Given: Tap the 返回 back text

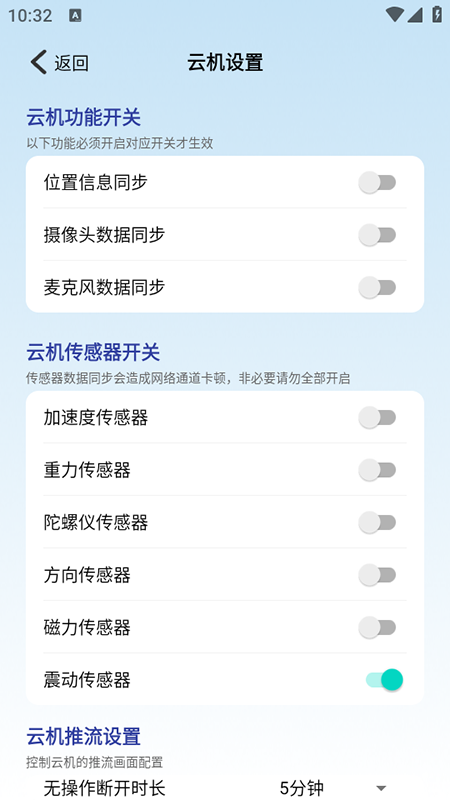Looking at the screenshot, I should click(x=71, y=63).
